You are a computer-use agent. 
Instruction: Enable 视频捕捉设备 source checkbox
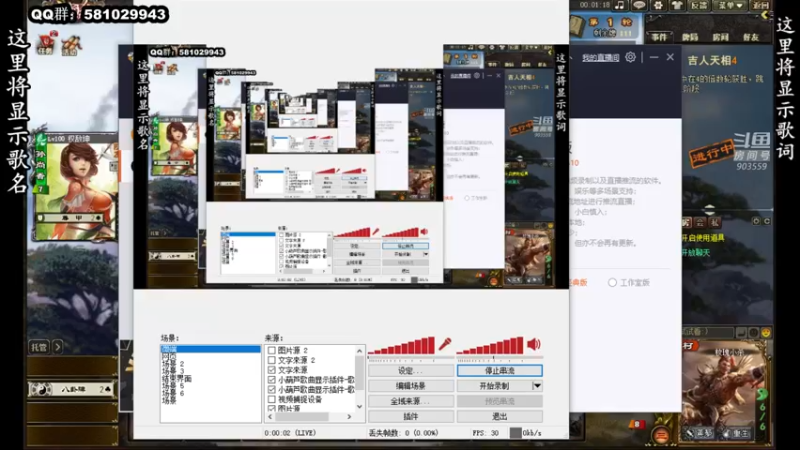point(272,399)
